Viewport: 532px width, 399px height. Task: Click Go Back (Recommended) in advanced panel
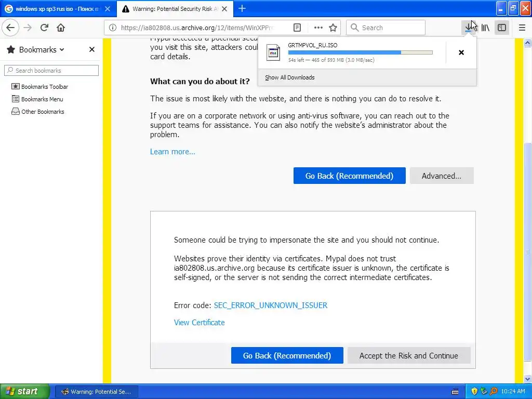coord(287,355)
